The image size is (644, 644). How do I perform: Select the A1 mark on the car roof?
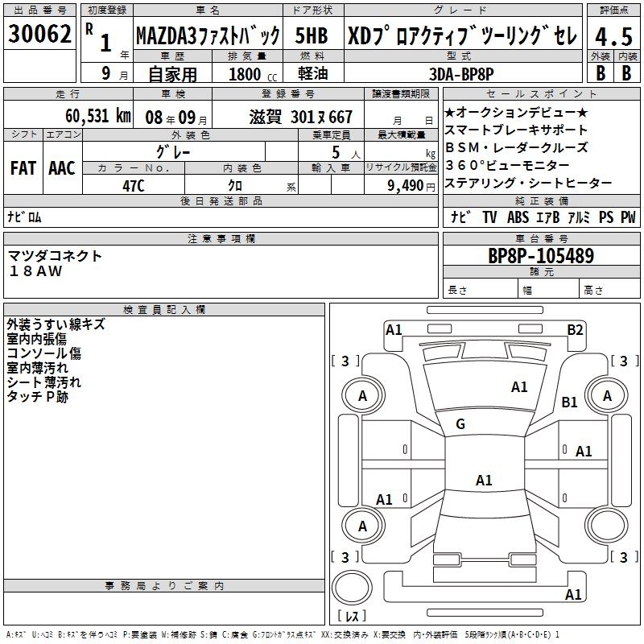pyautogui.click(x=483, y=481)
